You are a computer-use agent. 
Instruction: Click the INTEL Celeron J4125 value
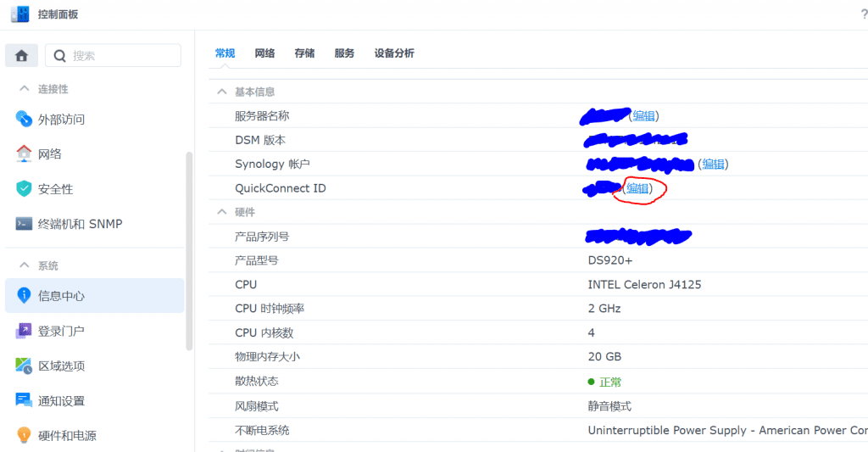[x=644, y=284]
